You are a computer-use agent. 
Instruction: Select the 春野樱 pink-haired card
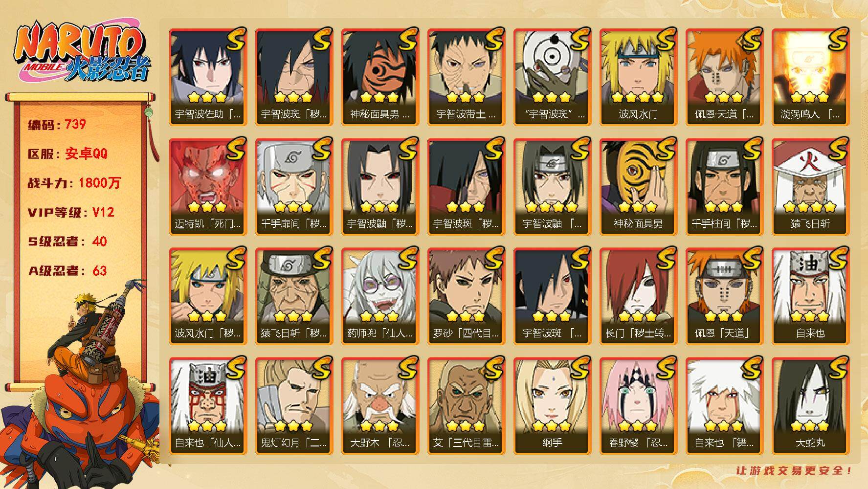pos(638,406)
